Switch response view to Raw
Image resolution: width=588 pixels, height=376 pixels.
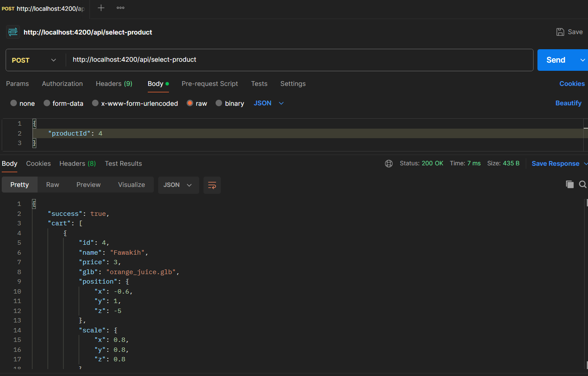coord(53,185)
